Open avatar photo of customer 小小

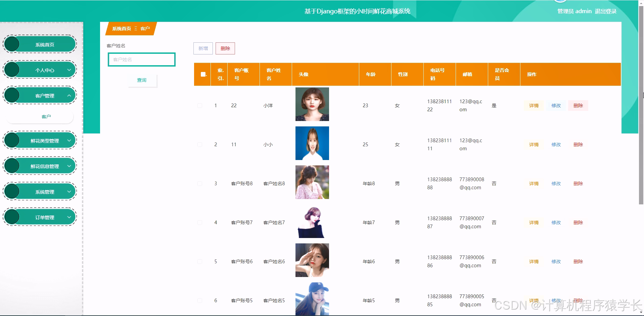click(x=312, y=143)
